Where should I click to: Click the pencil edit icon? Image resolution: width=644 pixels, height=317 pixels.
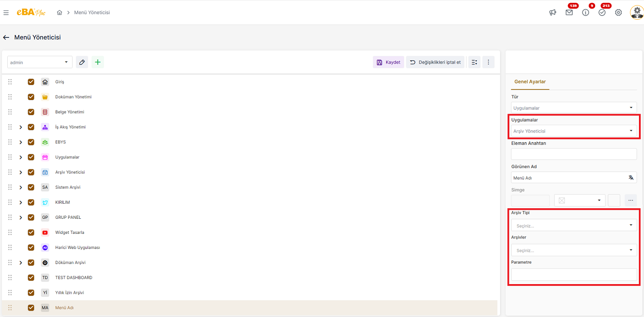coord(82,62)
